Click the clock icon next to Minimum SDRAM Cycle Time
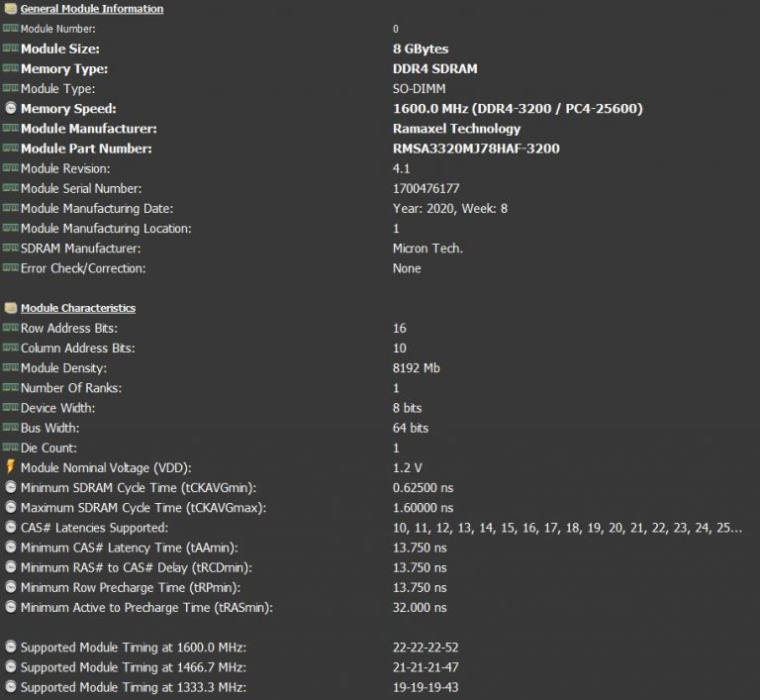Image resolution: width=760 pixels, height=700 pixels. click(10, 487)
